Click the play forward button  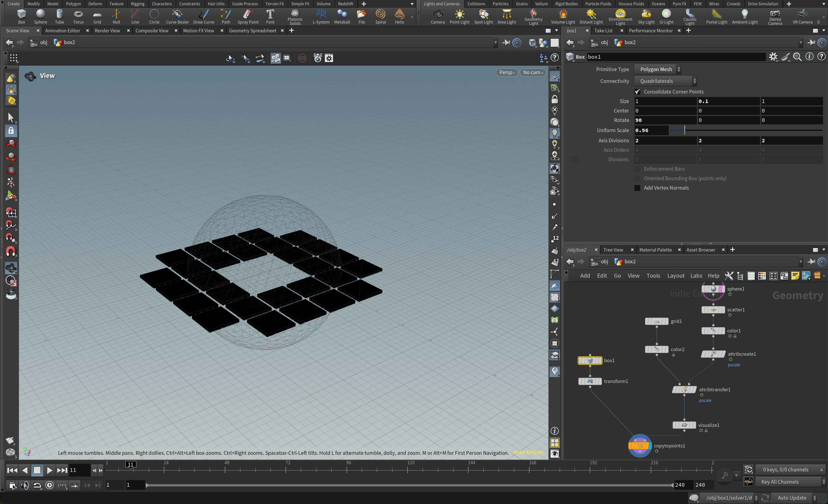(x=49, y=470)
